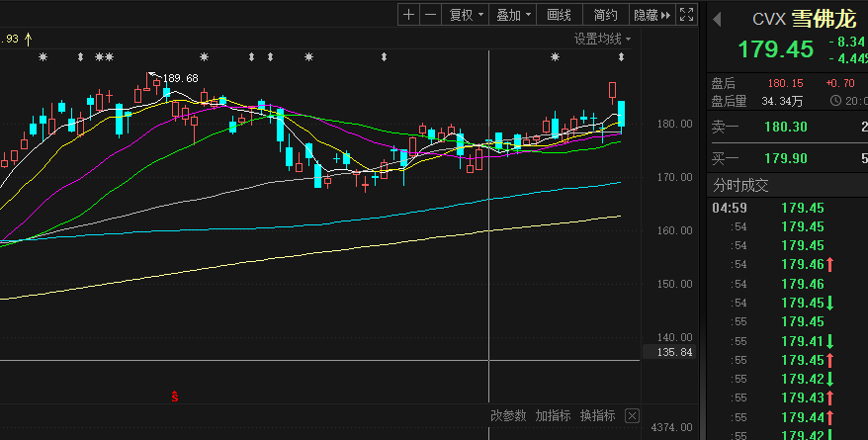Image resolution: width=868 pixels, height=440 pixels.
Task: Click the previous stock arrow beside CVX
Action: click(719, 20)
